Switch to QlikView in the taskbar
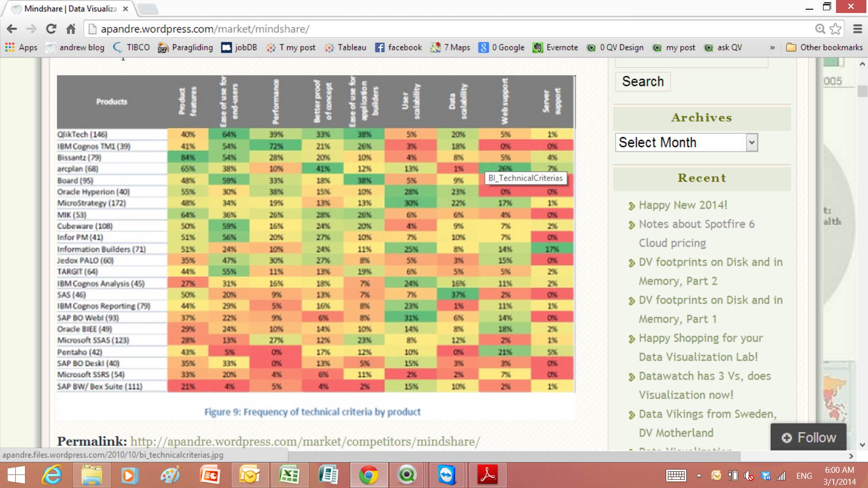Screen dimensions: 868x488 pos(407,476)
